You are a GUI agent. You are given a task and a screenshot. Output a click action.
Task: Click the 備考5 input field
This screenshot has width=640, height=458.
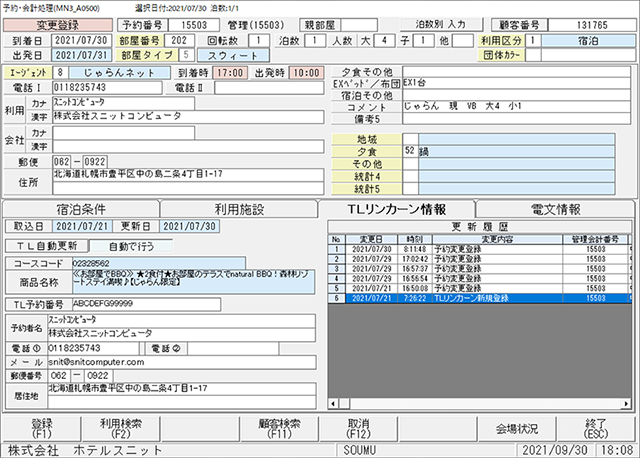coord(516,118)
